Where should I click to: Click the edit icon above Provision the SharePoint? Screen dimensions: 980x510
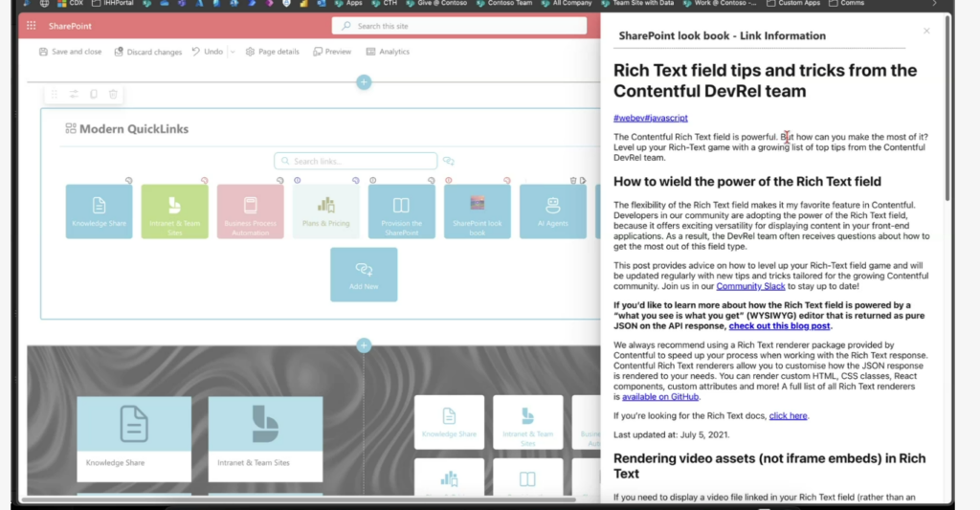432,180
